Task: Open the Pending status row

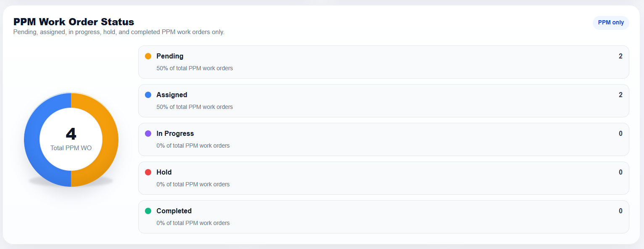Action: (384, 62)
